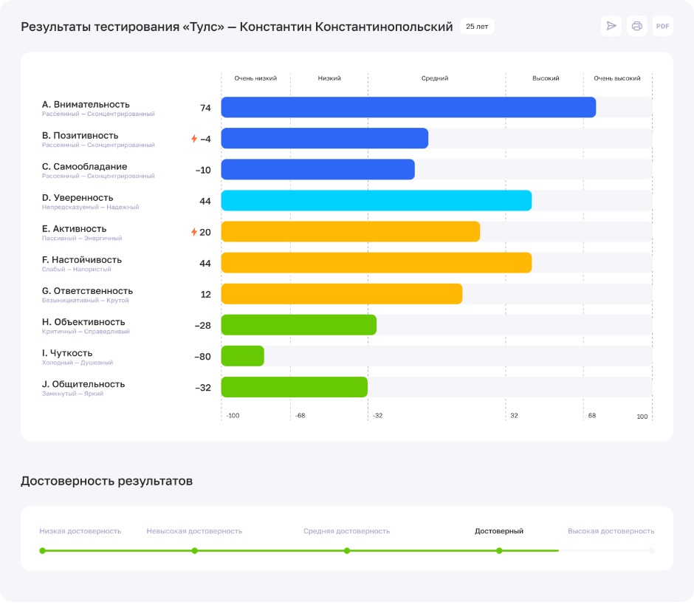The width and height of the screenshot is (694, 616).
Task: Click the «J. Общительность» scale label
Action: coord(83,384)
